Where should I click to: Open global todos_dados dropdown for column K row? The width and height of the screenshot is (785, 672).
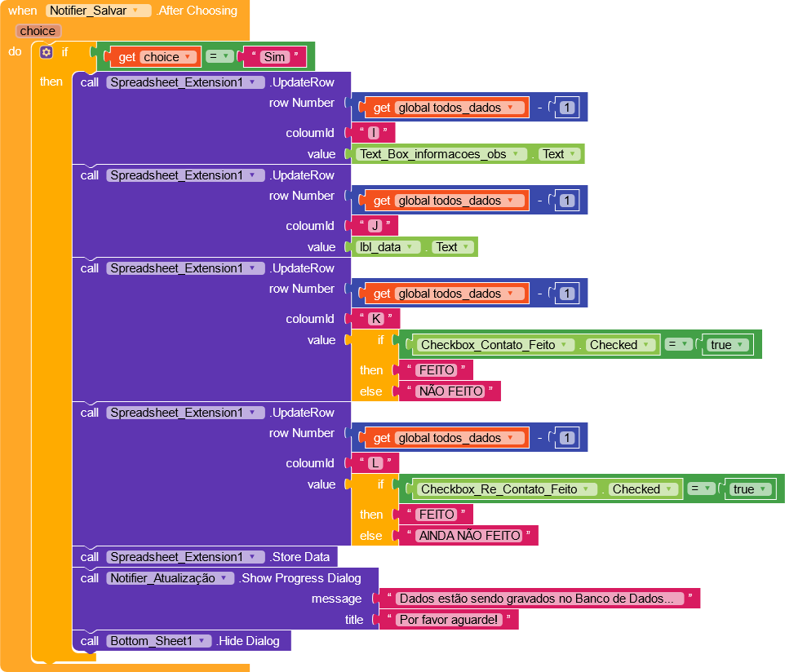(459, 294)
